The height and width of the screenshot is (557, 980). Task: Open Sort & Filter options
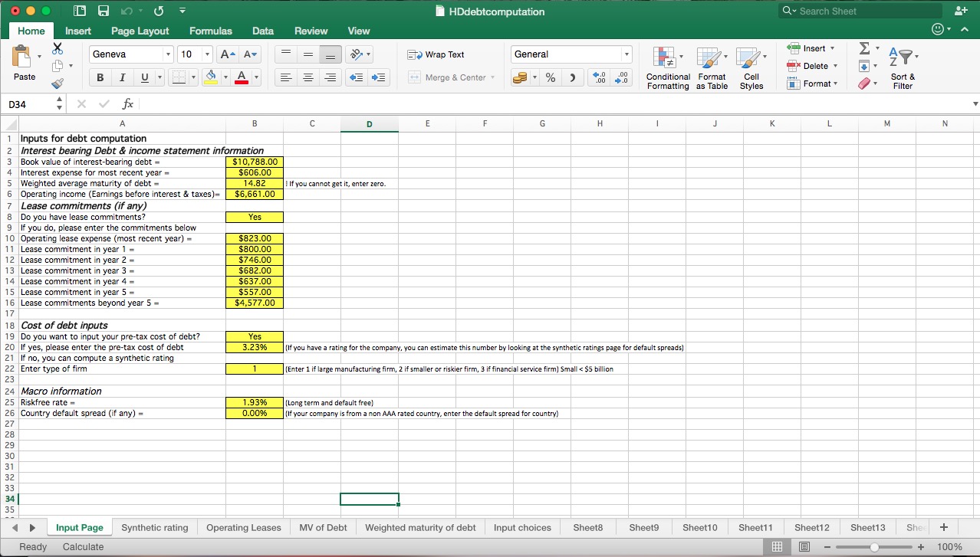coord(903,67)
